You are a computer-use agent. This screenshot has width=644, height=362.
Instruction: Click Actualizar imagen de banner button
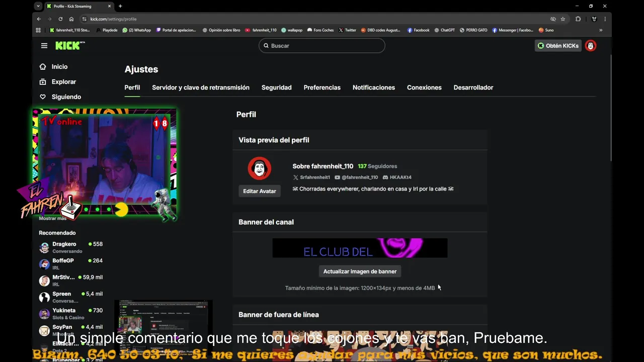360,271
